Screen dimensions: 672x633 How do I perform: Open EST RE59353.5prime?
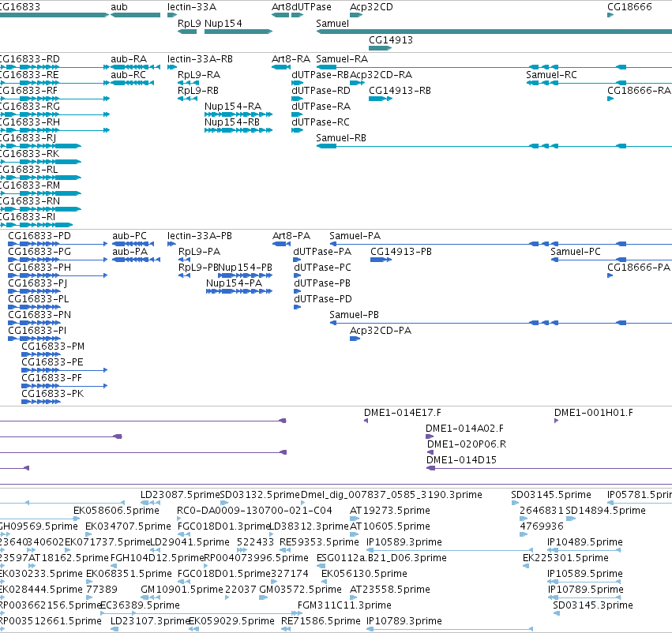[319, 543]
